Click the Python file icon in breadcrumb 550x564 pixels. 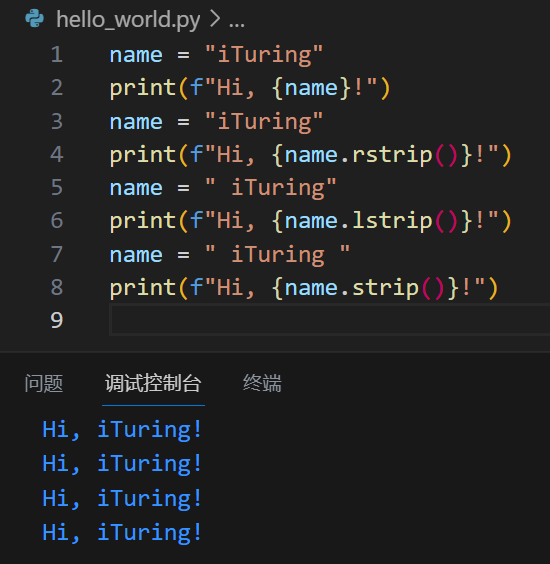point(35,18)
